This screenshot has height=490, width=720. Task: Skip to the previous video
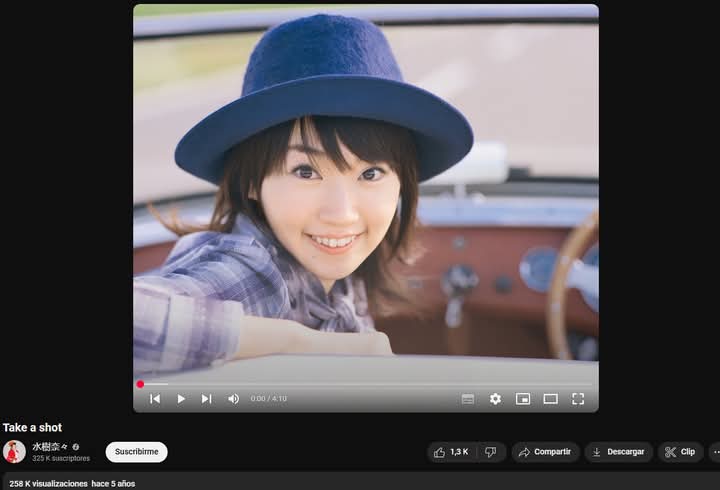[x=155, y=399]
